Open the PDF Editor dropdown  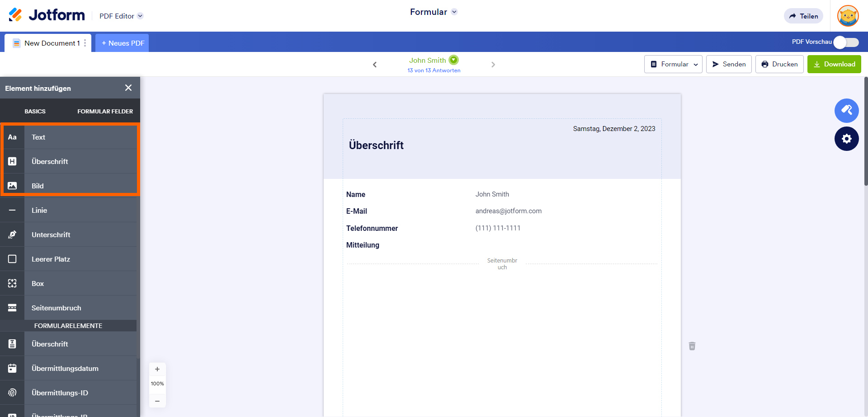coord(121,16)
